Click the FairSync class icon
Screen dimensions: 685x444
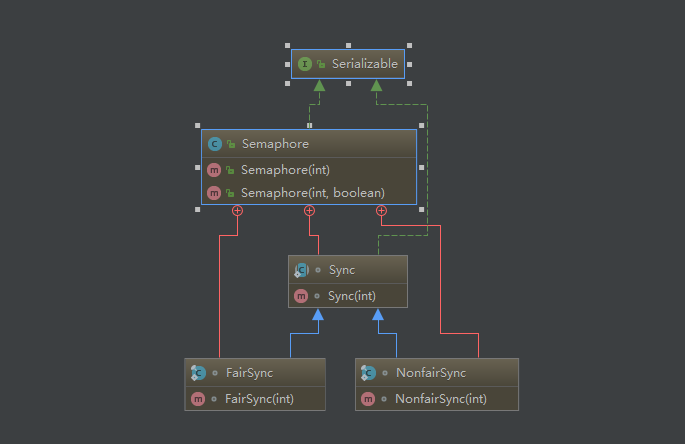pos(198,373)
